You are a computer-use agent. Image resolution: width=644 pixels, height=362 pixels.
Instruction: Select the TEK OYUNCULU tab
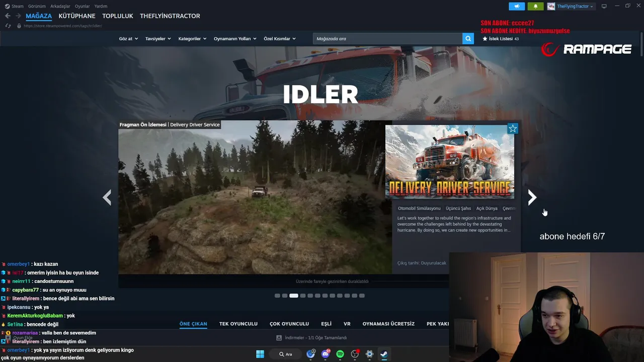point(238,324)
